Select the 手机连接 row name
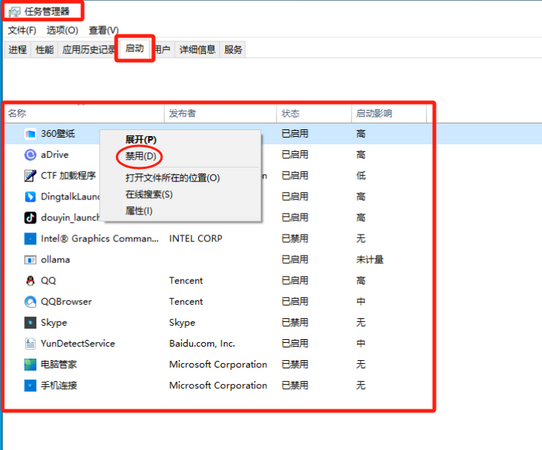542x450 pixels. (x=59, y=385)
